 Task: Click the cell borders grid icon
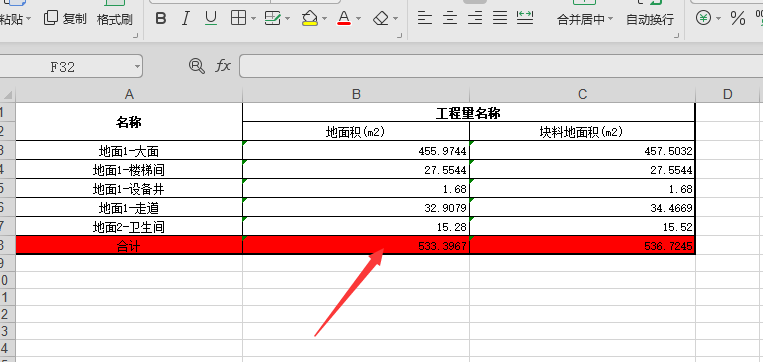238,19
